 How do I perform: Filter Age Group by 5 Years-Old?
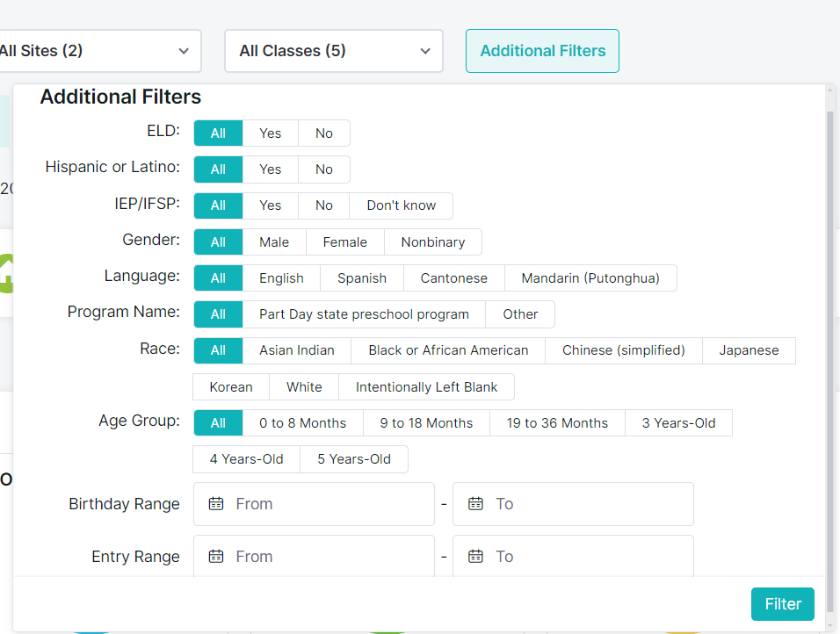click(x=354, y=459)
